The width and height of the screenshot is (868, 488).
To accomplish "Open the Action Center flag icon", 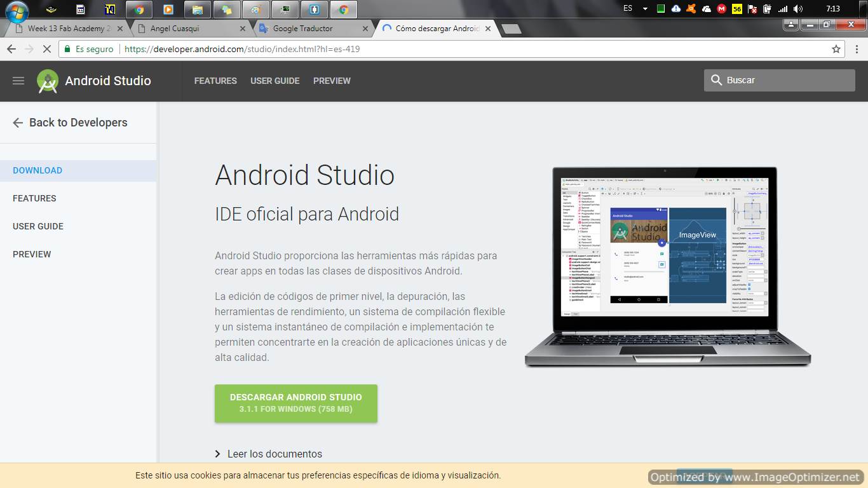I will click(x=752, y=9).
